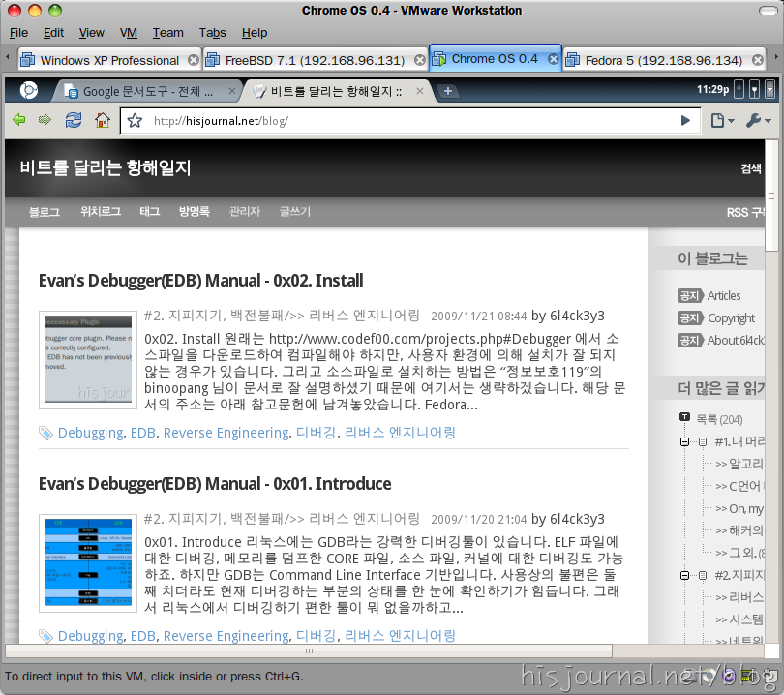
Task: Click the network status icon in Chrome OS
Action: coord(755,90)
